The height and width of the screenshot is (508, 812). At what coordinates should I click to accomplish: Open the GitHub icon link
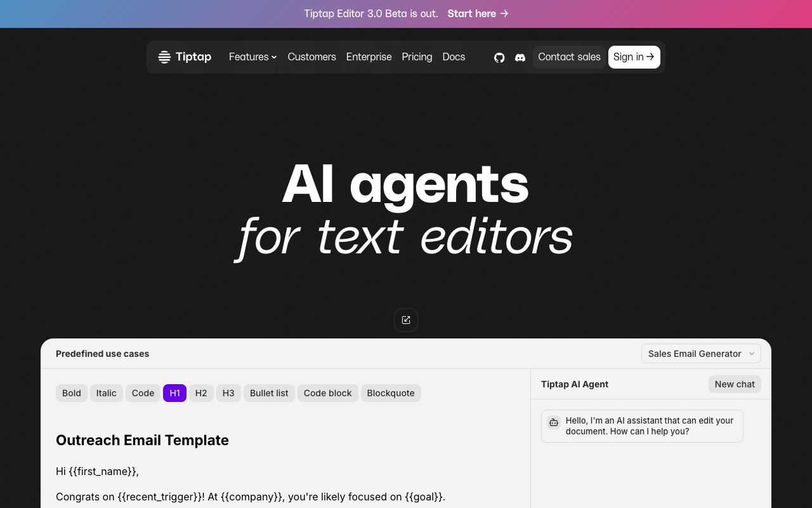pos(499,57)
